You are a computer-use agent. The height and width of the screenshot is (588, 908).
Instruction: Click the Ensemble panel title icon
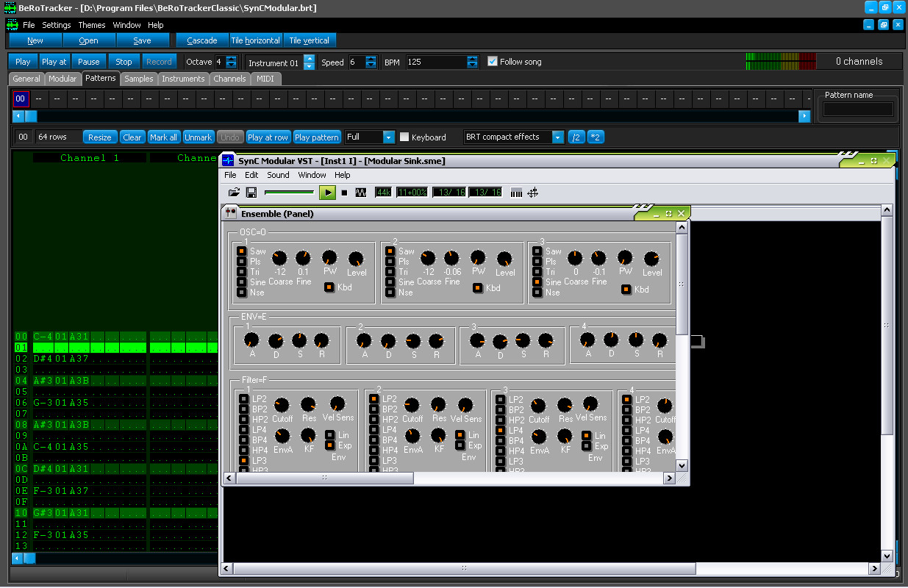click(231, 214)
